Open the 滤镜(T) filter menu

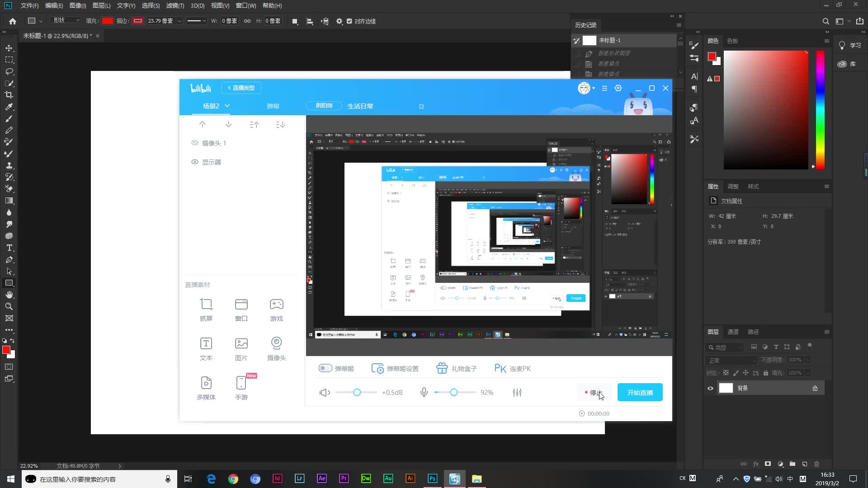[175, 5]
